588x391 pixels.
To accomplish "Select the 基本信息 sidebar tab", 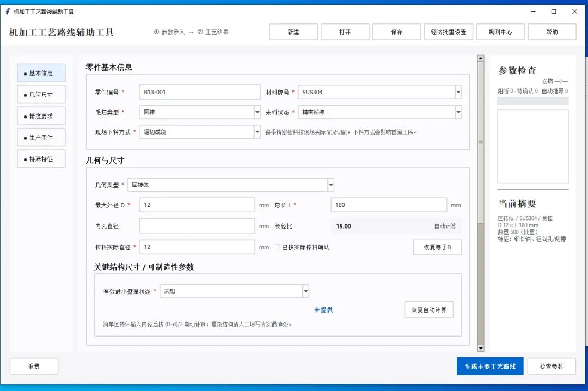I will tap(41, 73).
